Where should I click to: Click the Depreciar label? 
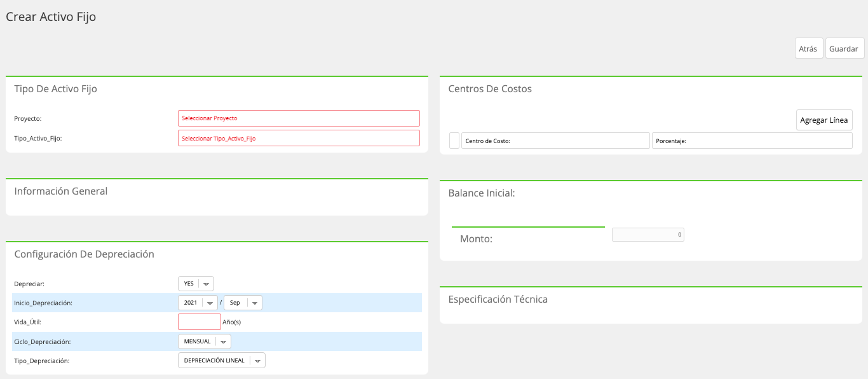click(29, 284)
